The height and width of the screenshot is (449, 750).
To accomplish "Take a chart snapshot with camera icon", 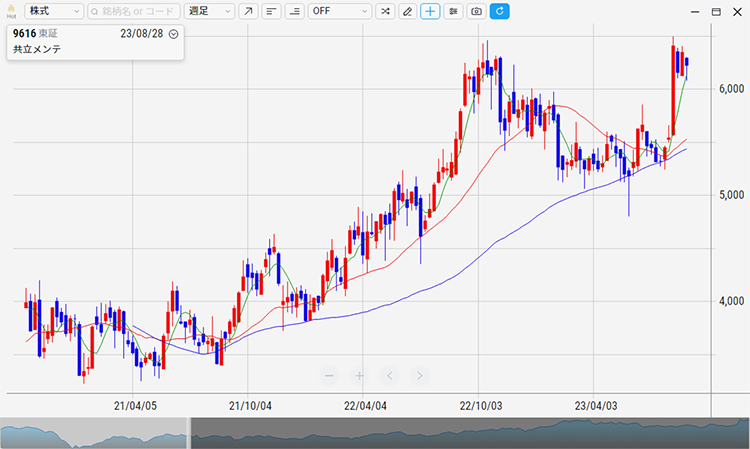I will (x=476, y=11).
